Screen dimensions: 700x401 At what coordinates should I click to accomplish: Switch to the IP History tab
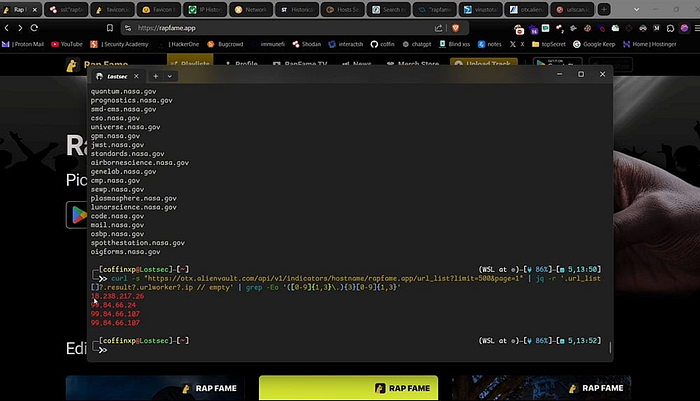[205, 9]
